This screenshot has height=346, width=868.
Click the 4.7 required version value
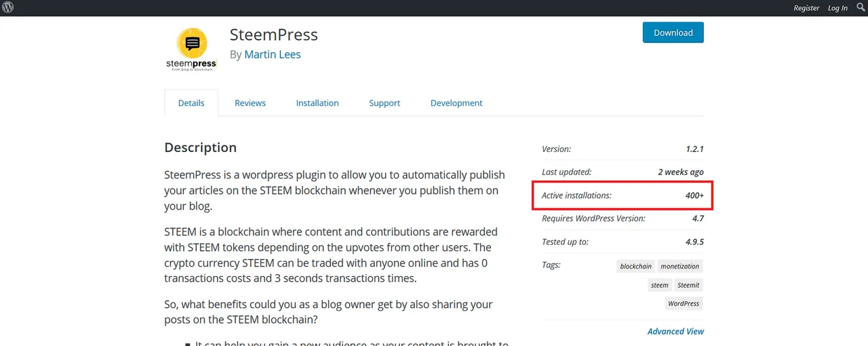698,218
